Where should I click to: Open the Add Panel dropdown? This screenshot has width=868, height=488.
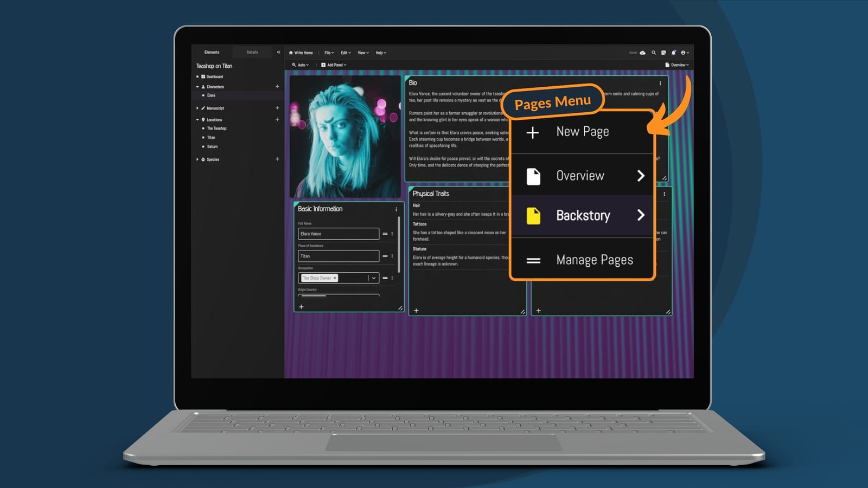coord(334,65)
